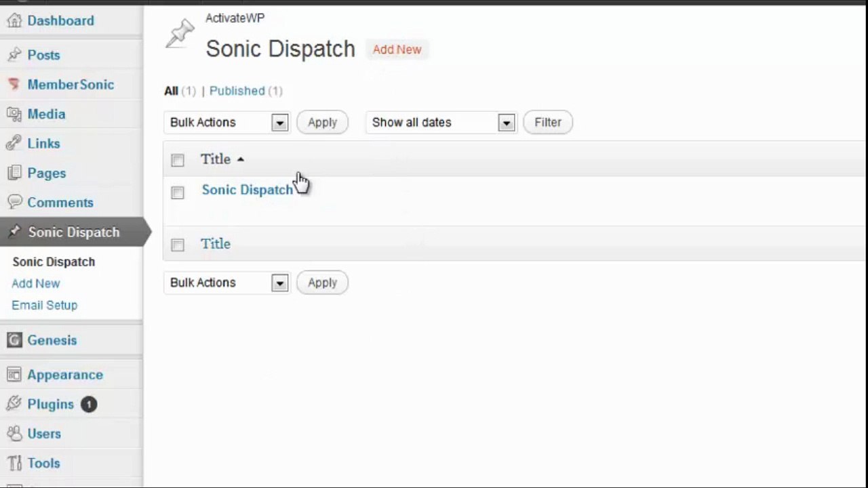Image resolution: width=868 pixels, height=488 pixels.
Task: Click Add New submenu link in sidebar
Action: click(x=36, y=283)
